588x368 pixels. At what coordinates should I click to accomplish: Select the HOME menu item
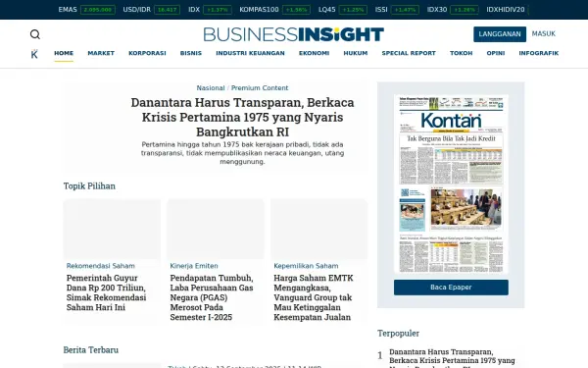[x=64, y=53]
